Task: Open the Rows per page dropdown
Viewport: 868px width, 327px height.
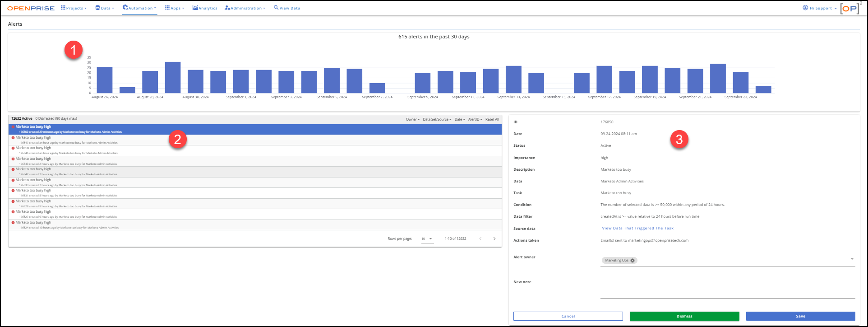Action: point(427,239)
